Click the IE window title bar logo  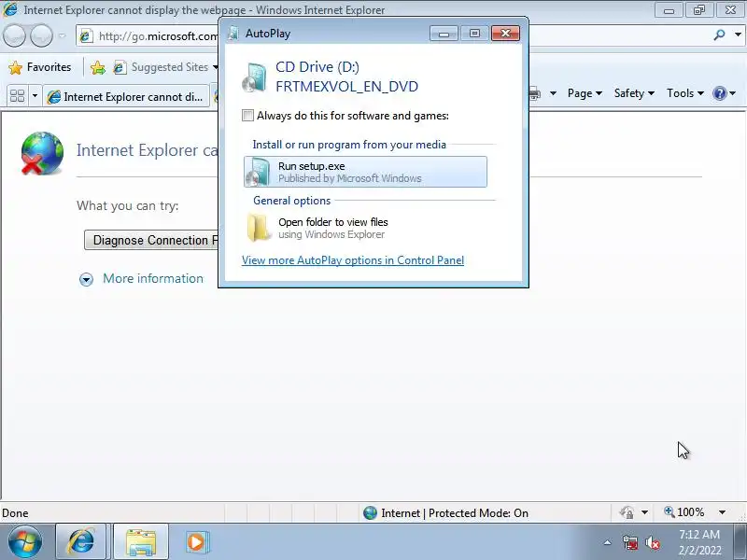(x=10, y=9)
